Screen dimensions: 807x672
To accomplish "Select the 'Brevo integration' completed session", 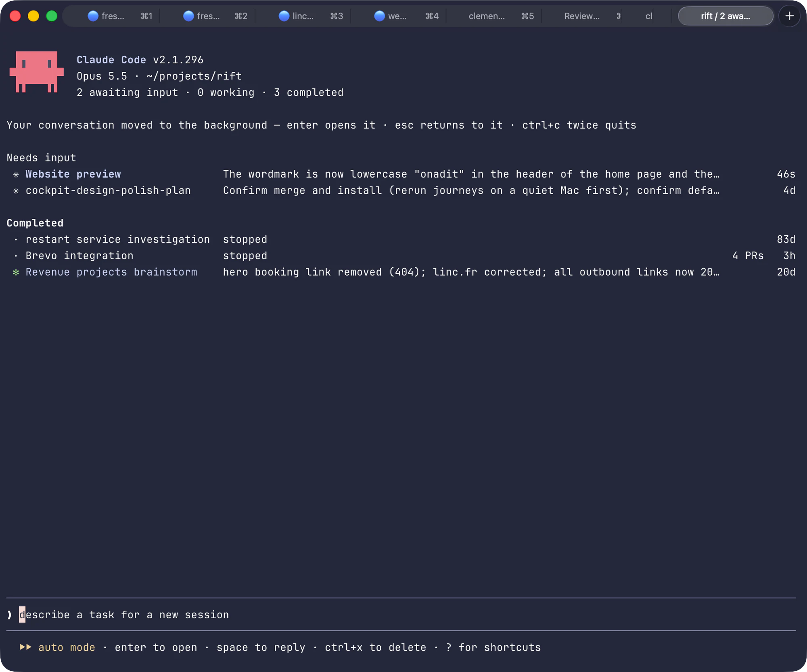I will pos(401,256).
